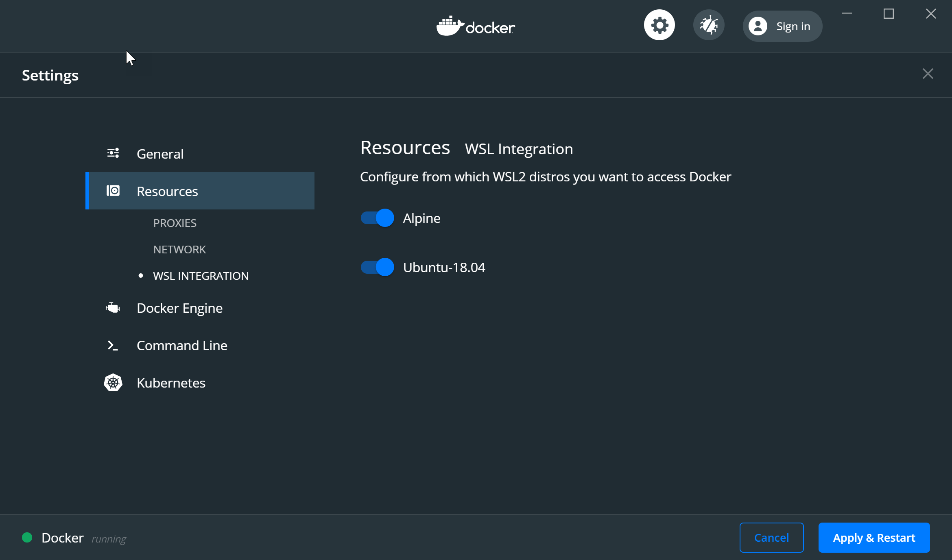Click the Ubuntu-18.04 distro label

tap(444, 267)
